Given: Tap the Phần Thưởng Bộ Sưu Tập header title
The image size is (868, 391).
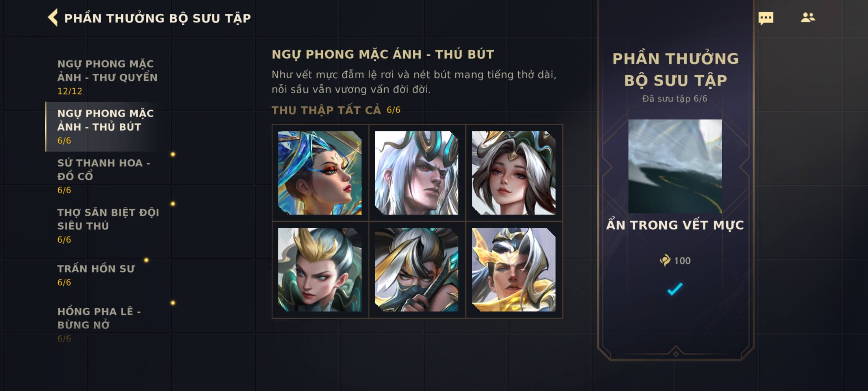Looking at the screenshot, I should pyautogui.click(x=157, y=18).
